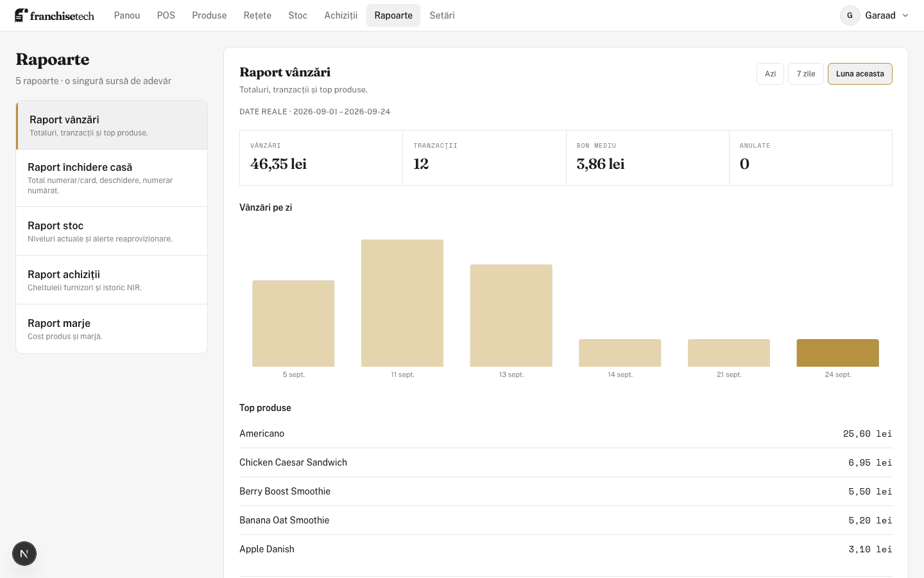Click the franchisetech logo icon
Screen dimensions: 924x578
[21, 15]
